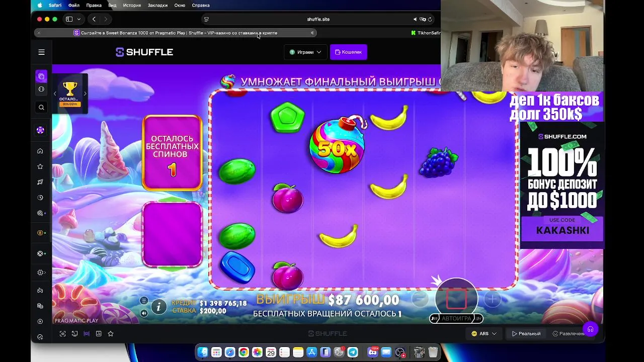Click the 100% бонус депозит banner

[562, 185]
